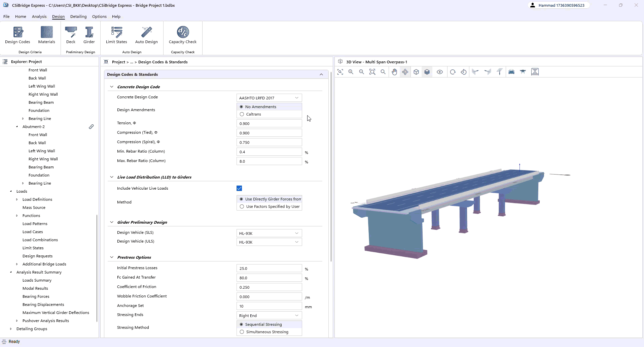Image resolution: width=644 pixels, height=347 pixels.
Task: Open the Concrete Design Code dropdown
Action: [269, 98]
